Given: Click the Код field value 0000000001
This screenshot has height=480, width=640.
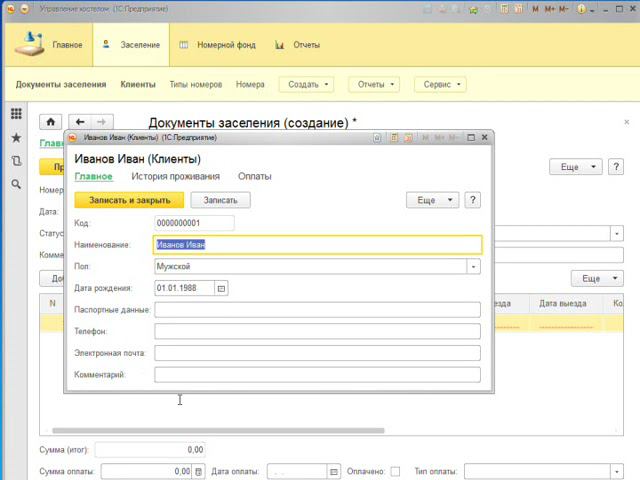Looking at the screenshot, I should tap(194, 223).
